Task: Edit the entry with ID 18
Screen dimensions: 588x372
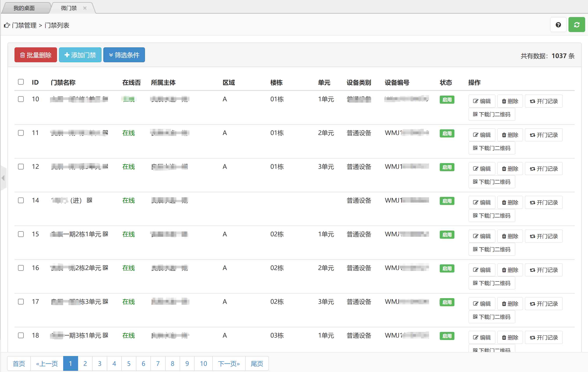Action: point(482,337)
